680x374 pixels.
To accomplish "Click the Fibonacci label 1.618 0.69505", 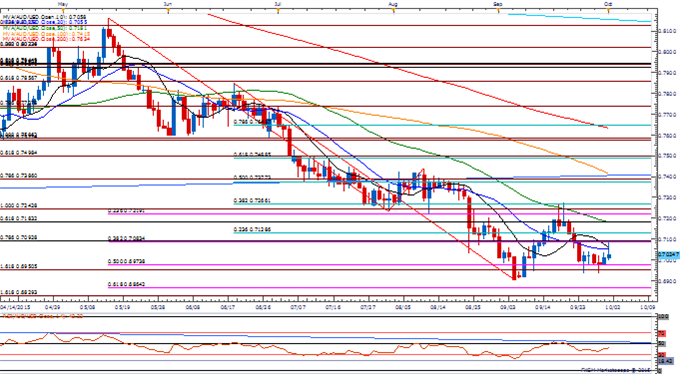I will click(19, 266).
